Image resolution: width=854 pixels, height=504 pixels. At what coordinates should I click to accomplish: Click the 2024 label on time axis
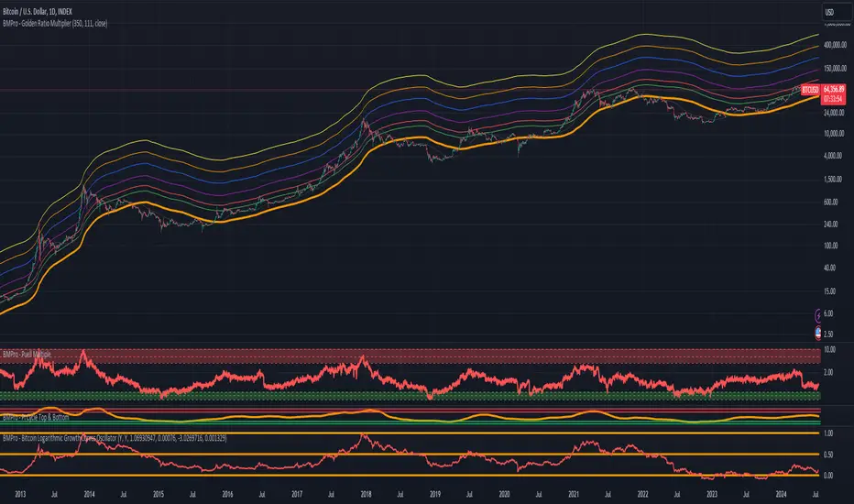781,494
